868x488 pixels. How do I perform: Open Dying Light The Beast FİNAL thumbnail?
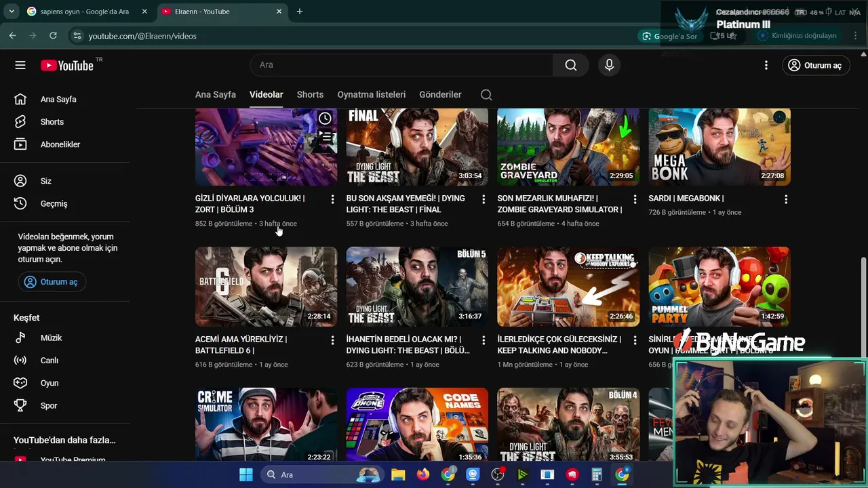tap(417, 147)
